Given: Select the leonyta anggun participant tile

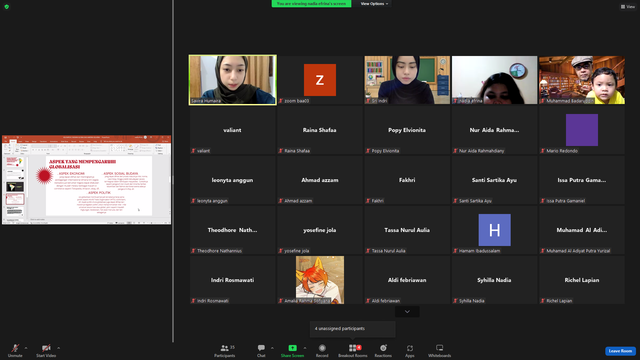Looking at the screenshot, I should (233, 180).
